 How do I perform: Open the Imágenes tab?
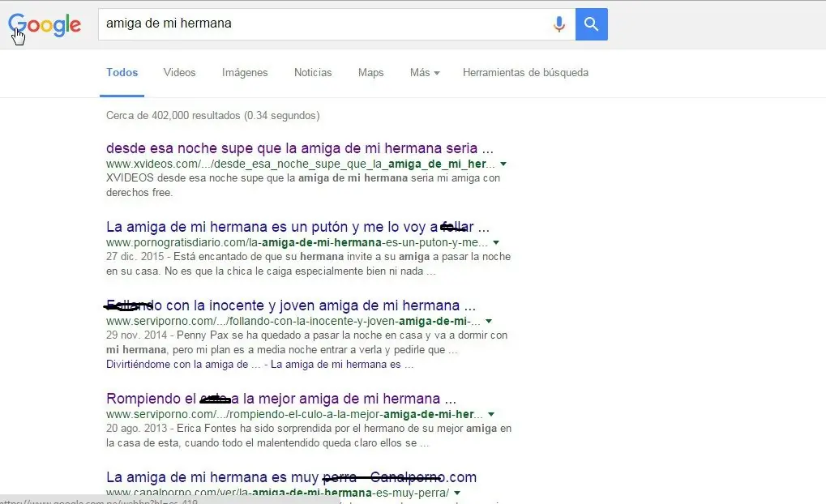pyautogui.click(x=245, y=73)
